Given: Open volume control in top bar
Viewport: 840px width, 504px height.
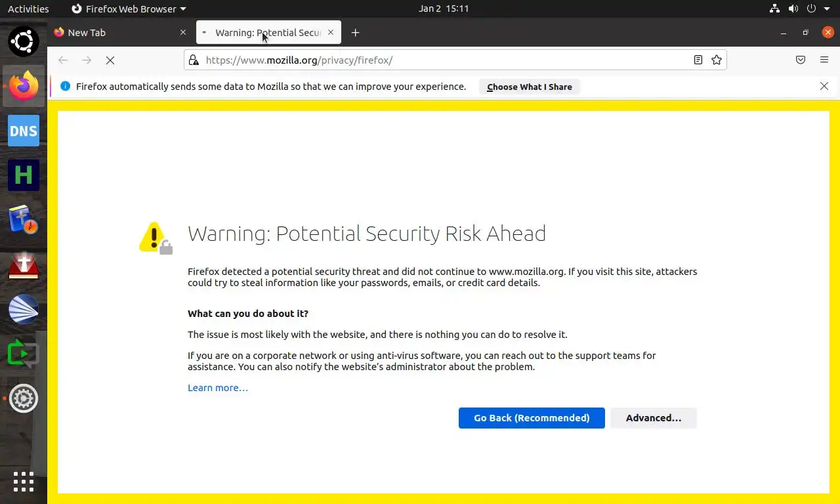Looking at the screenshot, I should (x=793, y=9).
